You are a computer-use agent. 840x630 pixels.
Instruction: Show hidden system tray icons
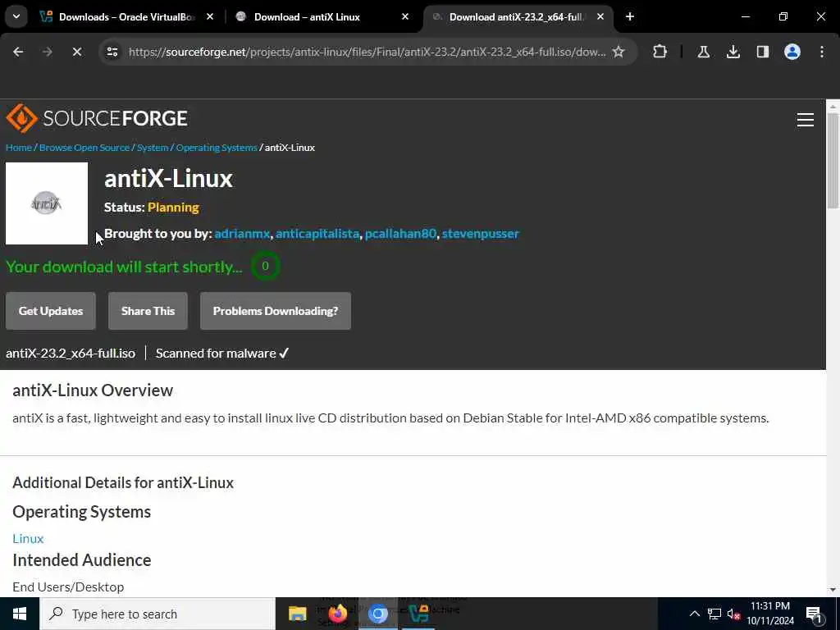[694, 614]
